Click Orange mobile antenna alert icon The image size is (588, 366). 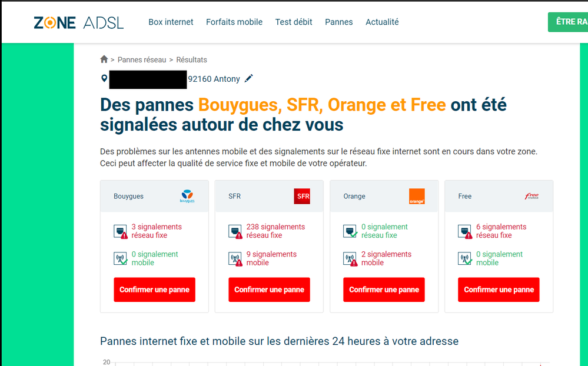tap(350, 259)
